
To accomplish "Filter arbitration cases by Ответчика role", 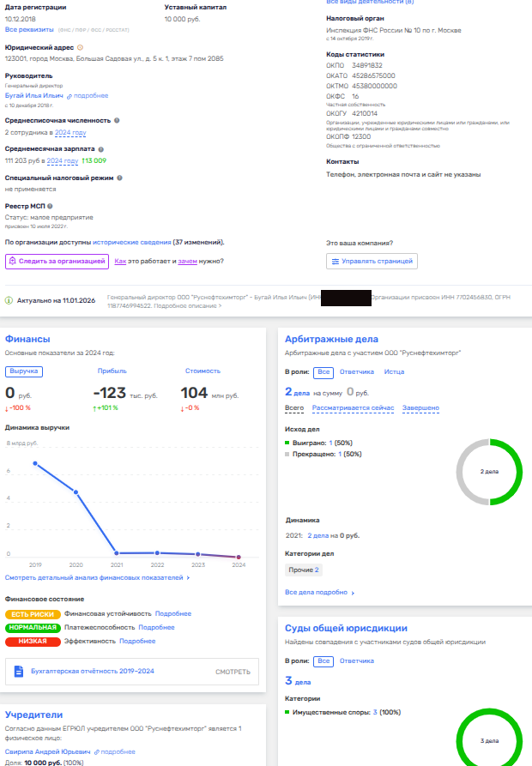I will coord(357,372).
